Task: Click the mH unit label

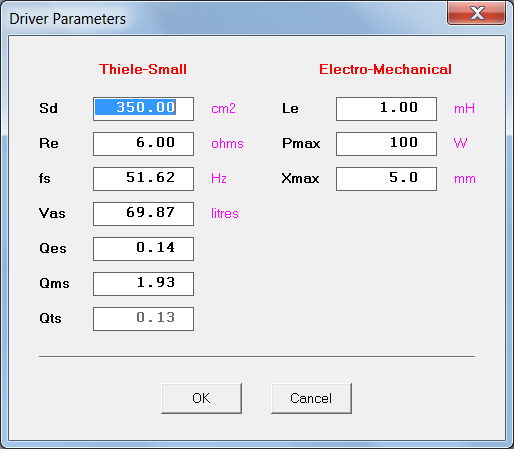Action: (464, 109)
